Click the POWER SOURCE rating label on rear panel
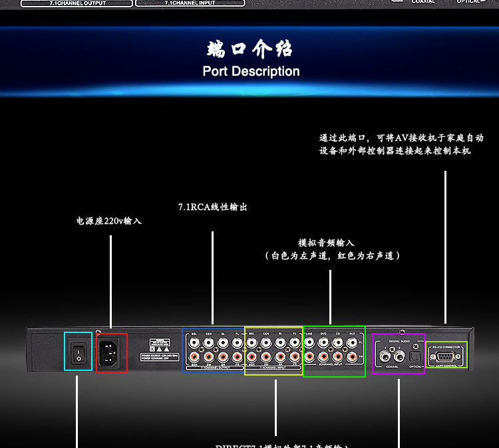Screen dimensions: 499x448 160,357
